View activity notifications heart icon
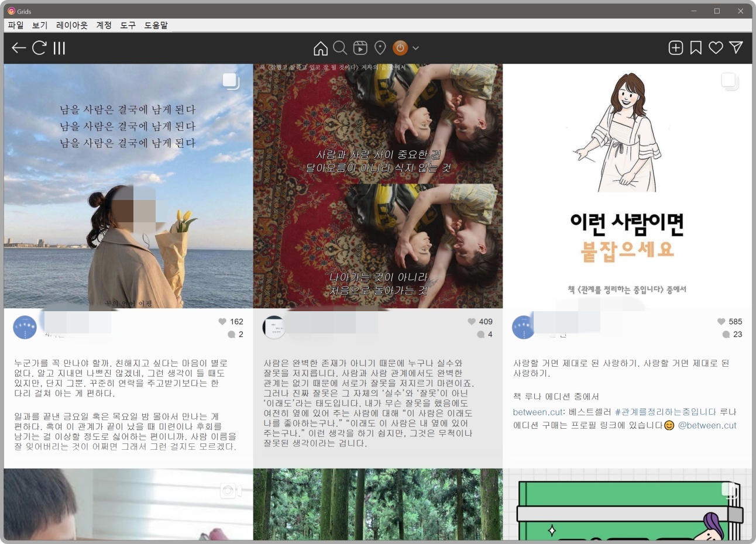This screenshot has height=544, width=756. pyautogui.click(x=715, y=48)
